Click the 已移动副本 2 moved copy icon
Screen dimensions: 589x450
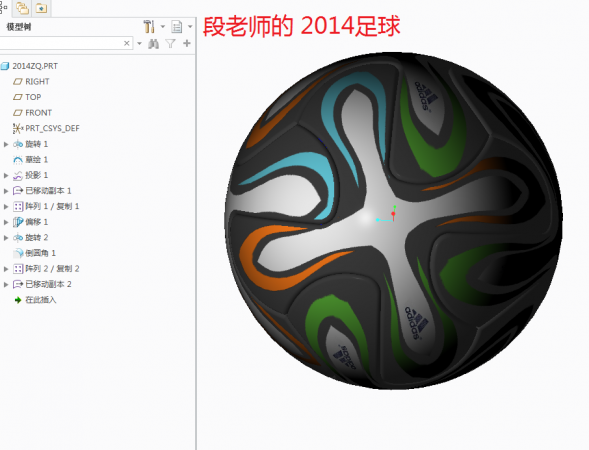pyautogui.click(x=18, y=284)
